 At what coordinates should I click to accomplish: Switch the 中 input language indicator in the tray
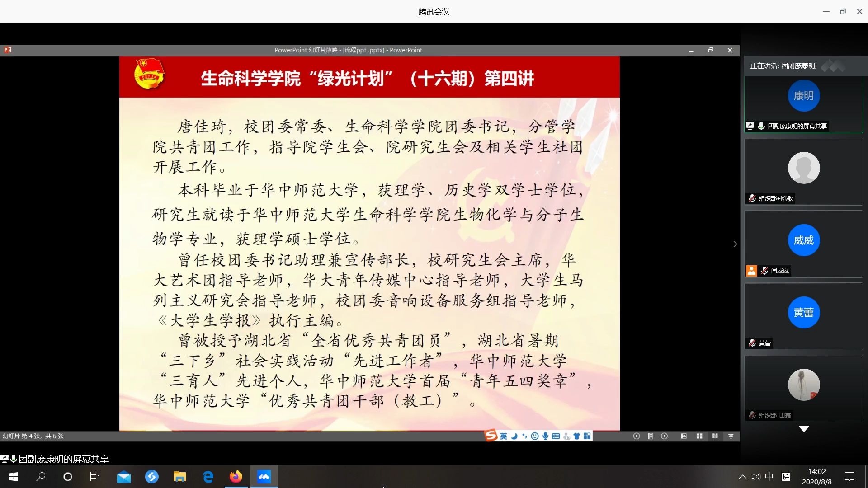pos(769,476)
